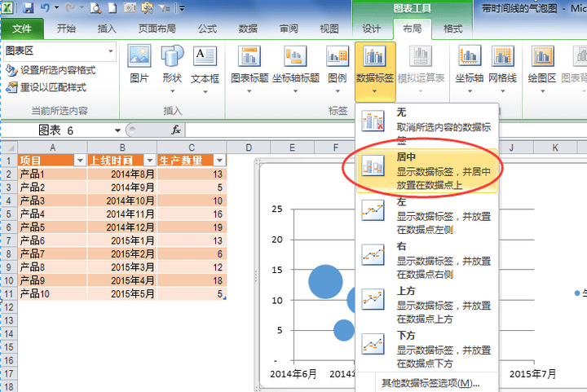Open the 网格线 gridlines options
The height and width of the screenshot is (392, 587).
pos(503,68)
